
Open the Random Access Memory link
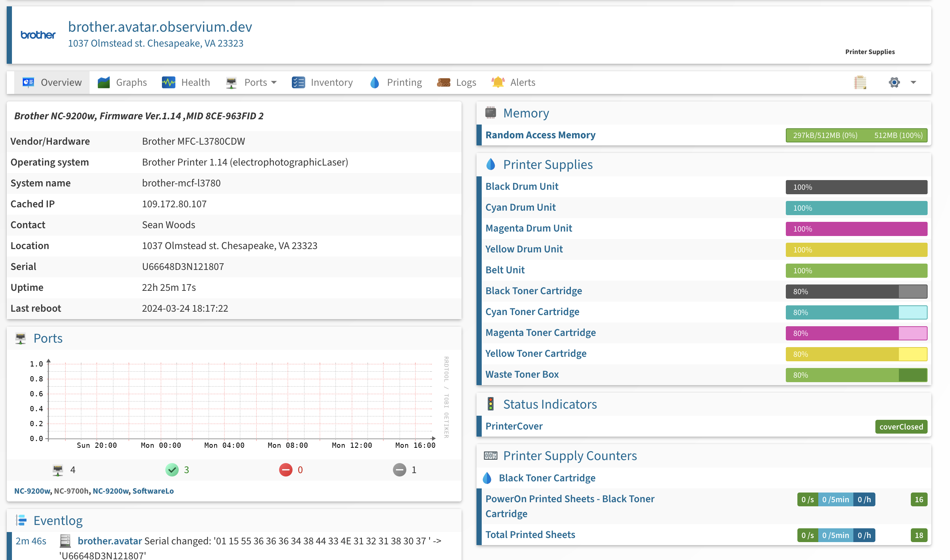pos(540,135)
